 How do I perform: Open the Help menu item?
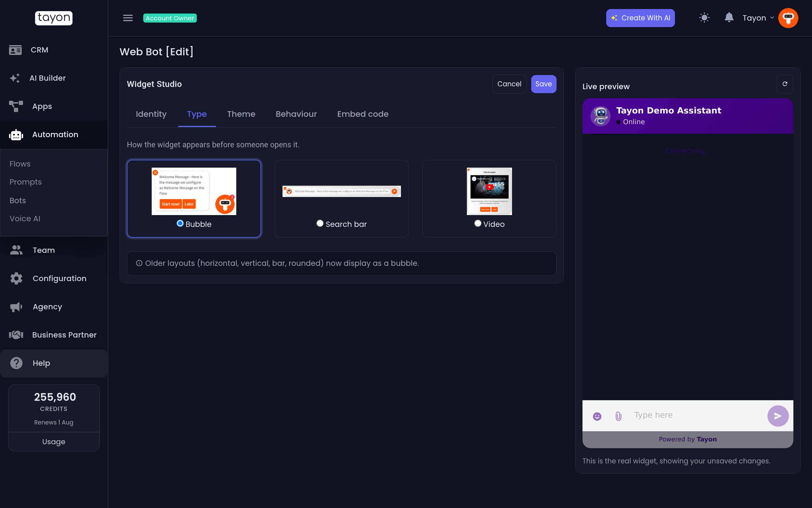[x=54, y=363]
